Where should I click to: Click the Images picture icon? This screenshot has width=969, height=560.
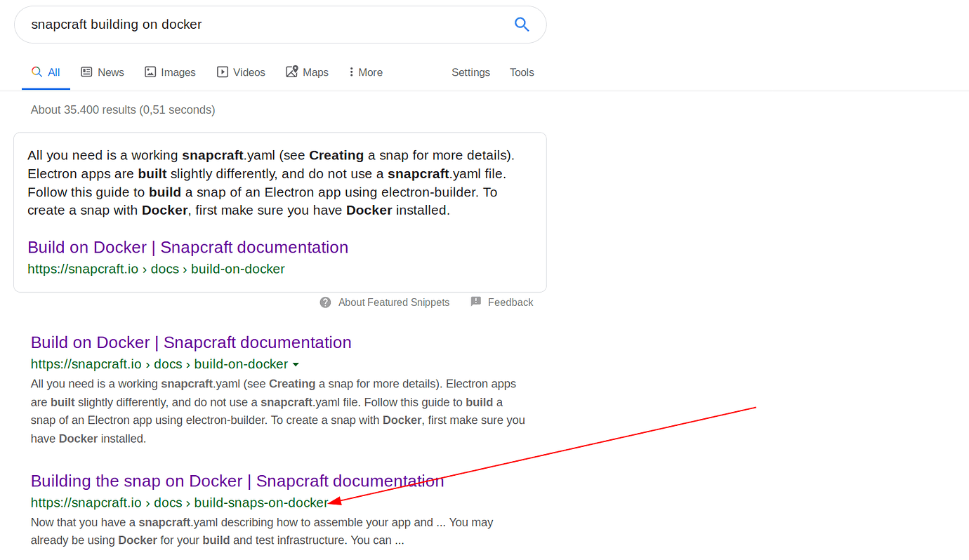(x=150, y=72)
